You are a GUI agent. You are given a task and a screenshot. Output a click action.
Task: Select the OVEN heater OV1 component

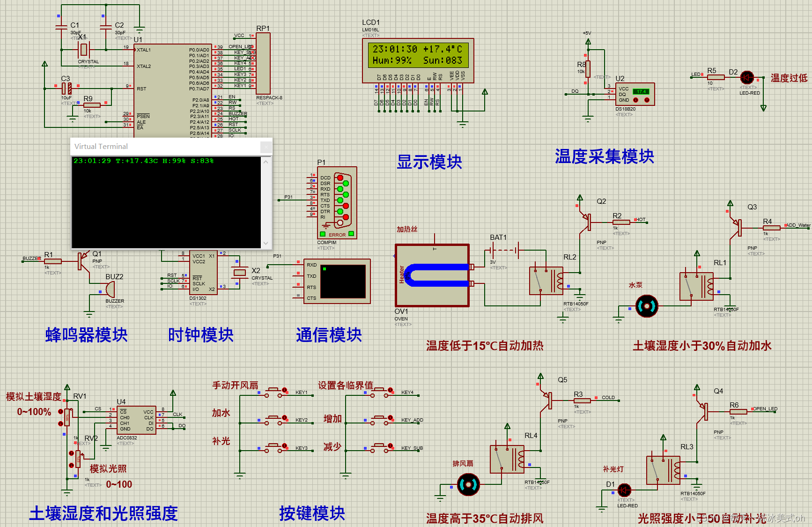tap(432, 275)
